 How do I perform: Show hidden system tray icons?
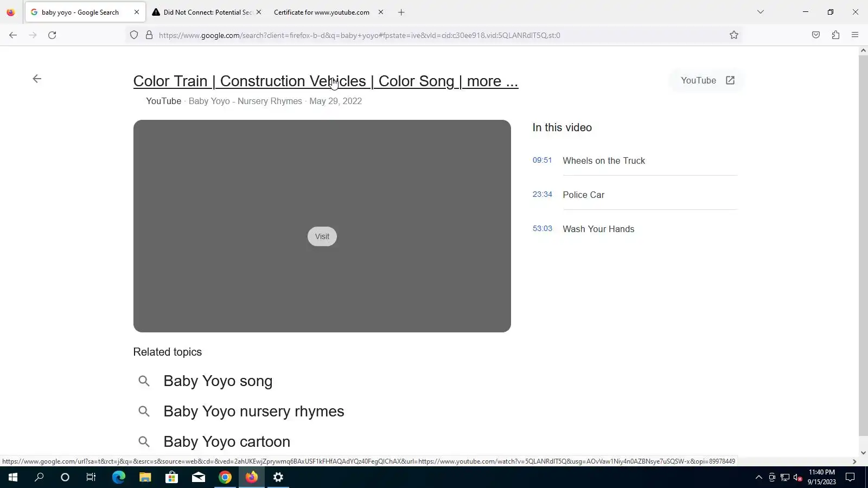pos(758,477)
